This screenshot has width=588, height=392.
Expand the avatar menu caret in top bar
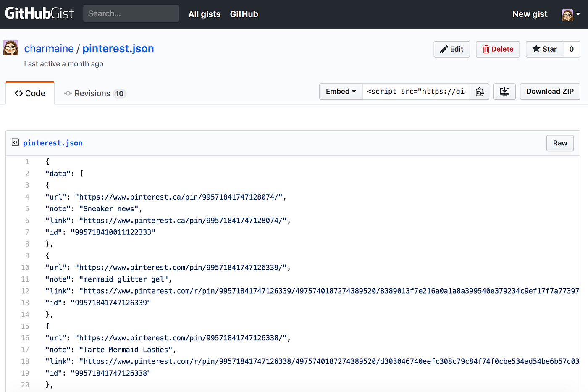tap(578, 14)
